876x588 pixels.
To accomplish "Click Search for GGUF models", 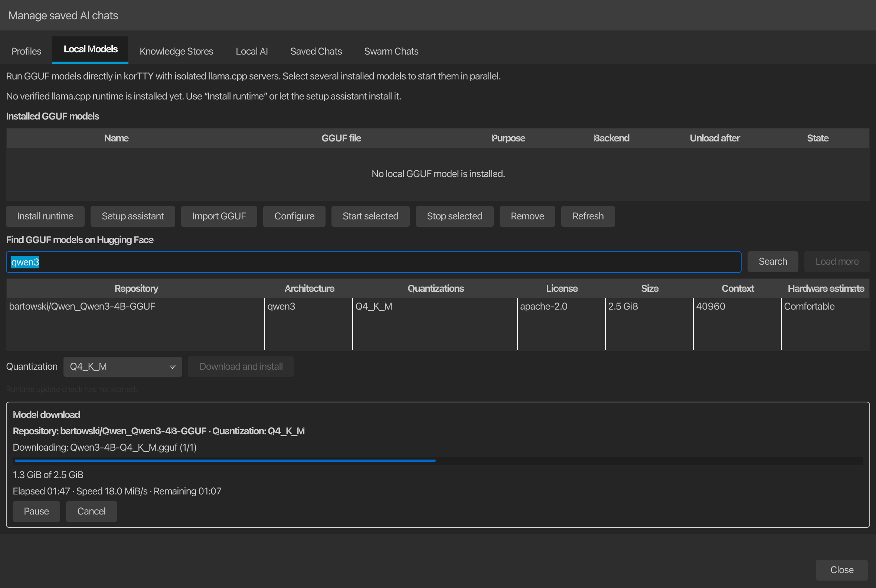I will [x=773, y=261].
